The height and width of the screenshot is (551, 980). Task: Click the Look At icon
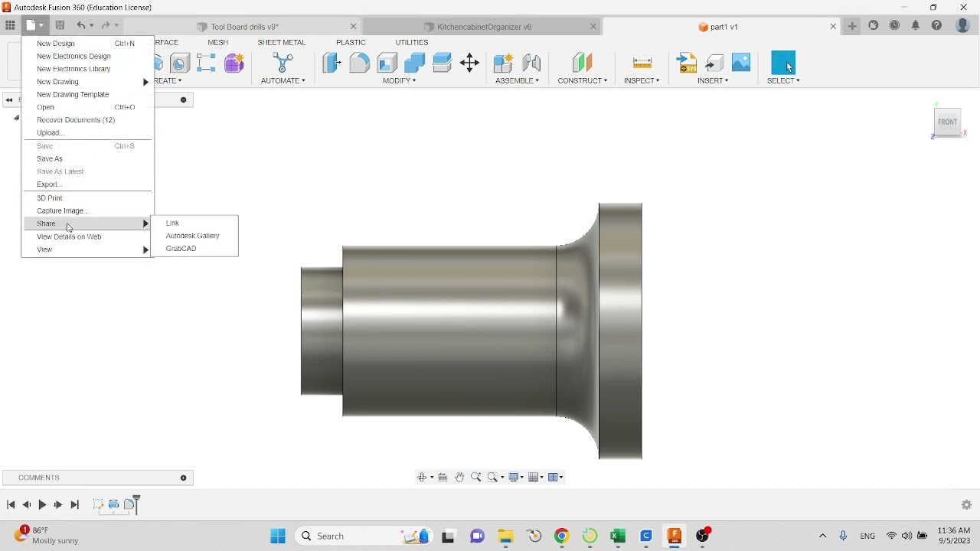pyautogui.click(x=443, y=478)
